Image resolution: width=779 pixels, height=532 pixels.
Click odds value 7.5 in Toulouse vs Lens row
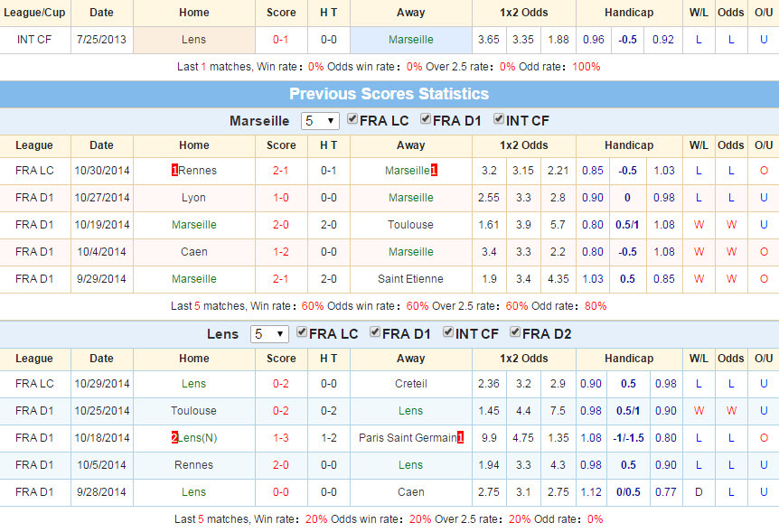[558, 411]
